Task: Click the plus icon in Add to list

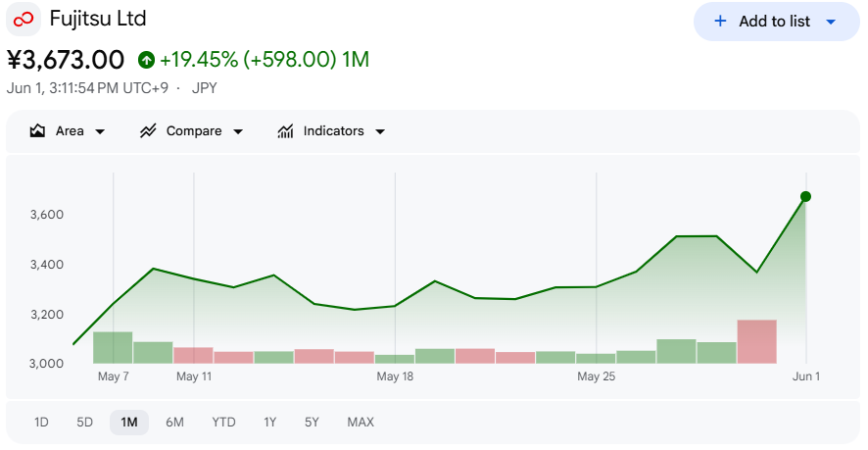Action: click(x=720, y=21)
